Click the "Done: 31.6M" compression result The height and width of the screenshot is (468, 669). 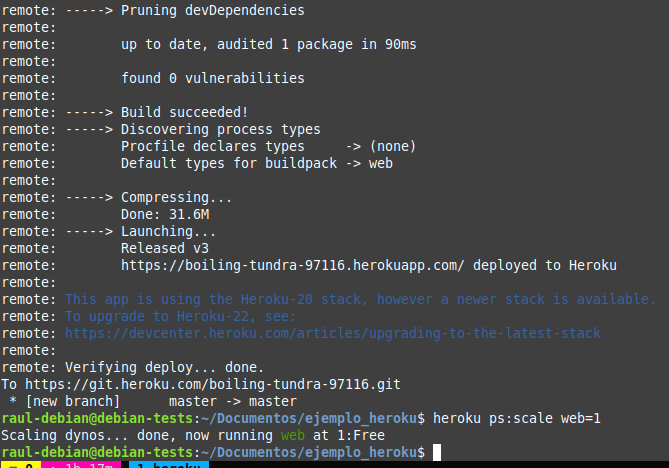(164, 214)
